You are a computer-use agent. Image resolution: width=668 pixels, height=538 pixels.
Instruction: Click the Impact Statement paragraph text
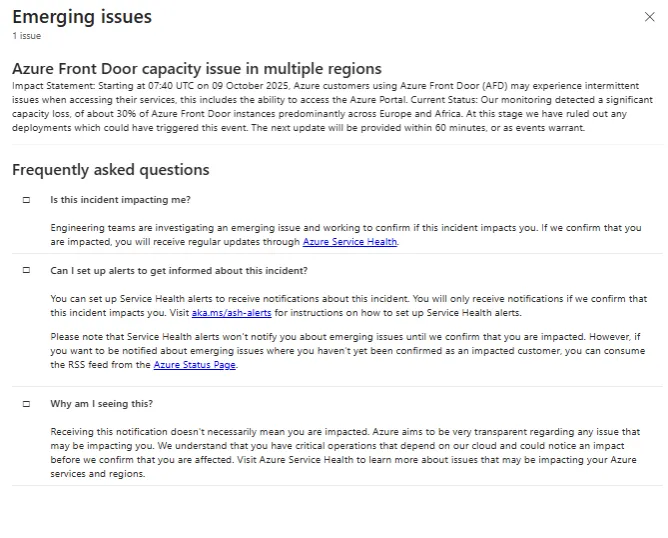click(330, 107)
